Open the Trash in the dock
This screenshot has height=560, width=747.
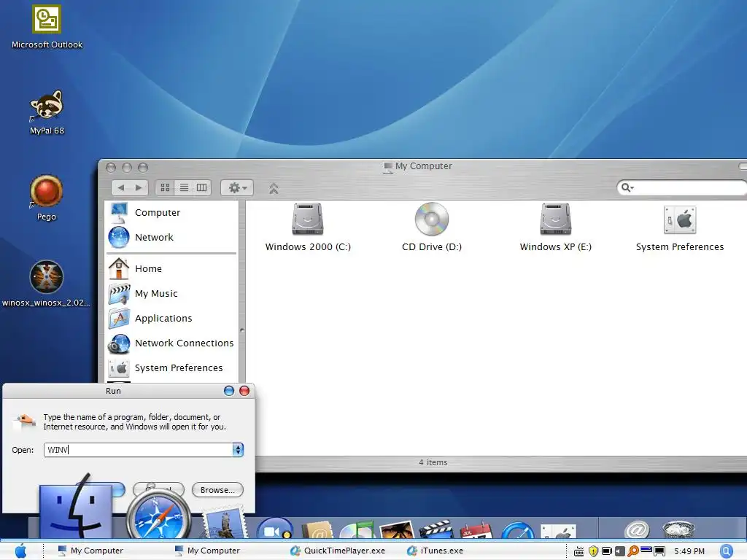coord(678,529)
